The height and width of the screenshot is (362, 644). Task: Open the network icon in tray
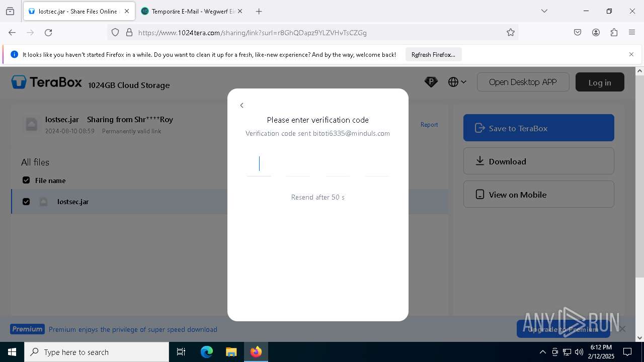567,352
